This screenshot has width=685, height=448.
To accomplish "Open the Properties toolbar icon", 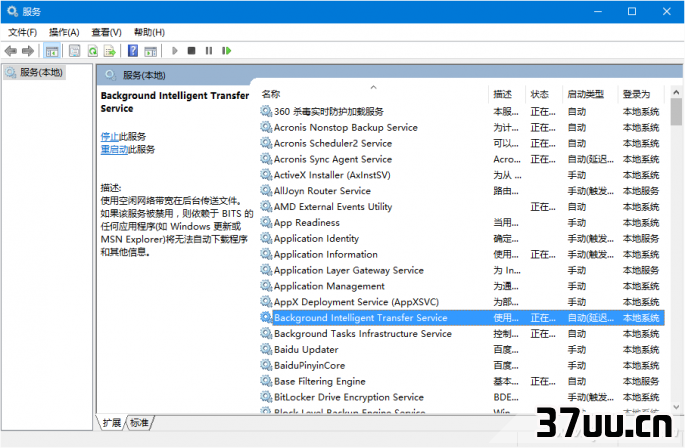I will (75, 51).
